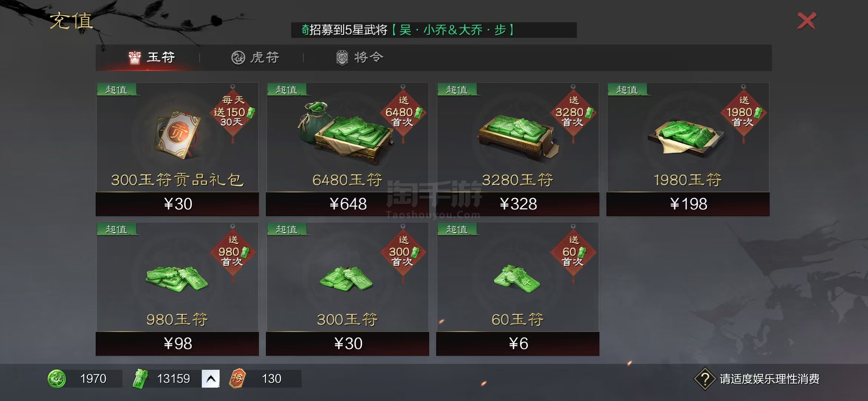
Task: Purchase the ¥328 package
Action: pos(518,204)
